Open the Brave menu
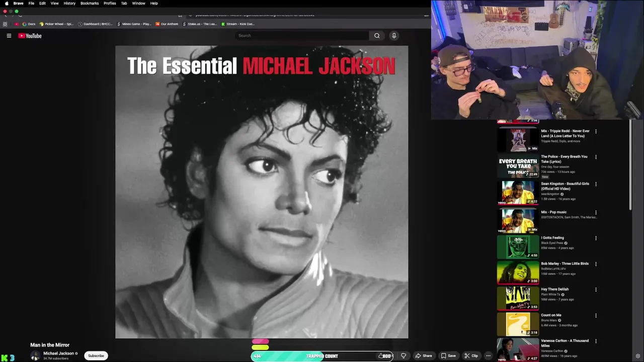 click(18, 3)
